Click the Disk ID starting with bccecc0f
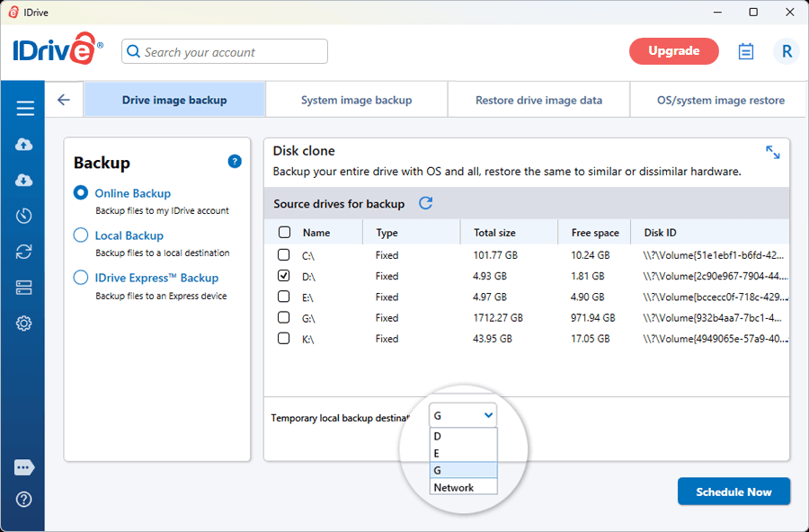This screenshot has height=532, width=809. point(716,297)
